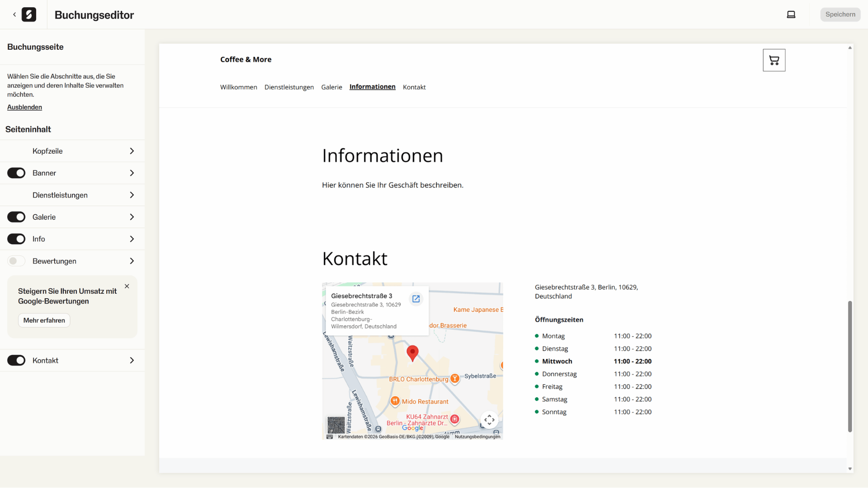Screen dimensions: 868x488
Task: Select the Informationen nav item
Action: (x=373, y=87)
